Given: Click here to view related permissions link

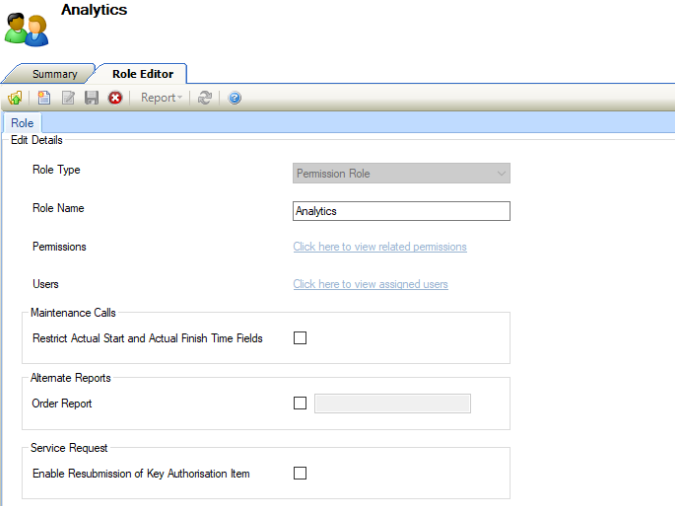Looking at the screenshot, I should tap(379, 247).
